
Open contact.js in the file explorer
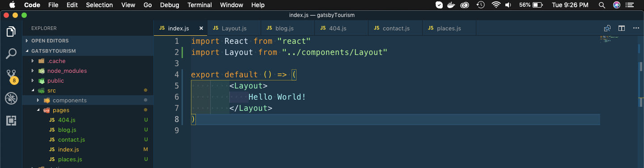click(88, 139)
